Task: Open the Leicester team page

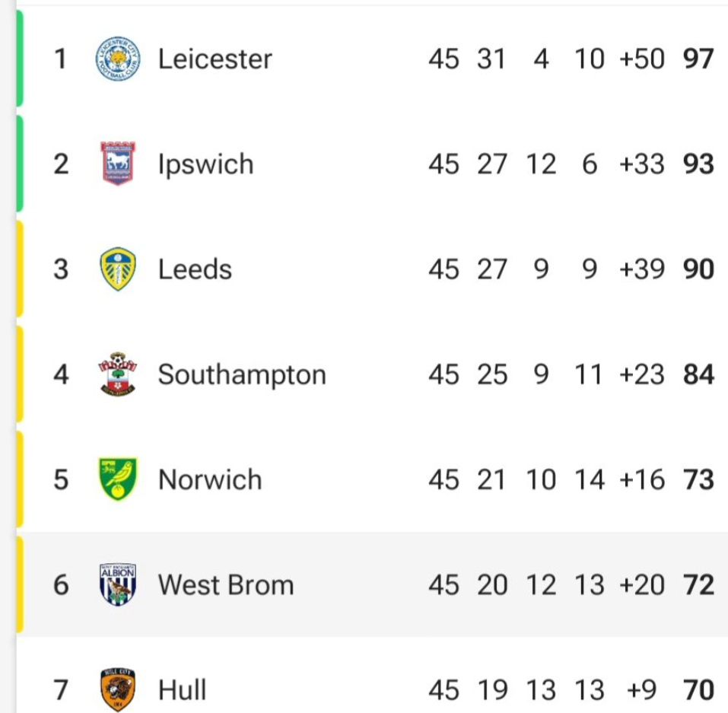Action: pyautogui.click(x=215, y=59)
